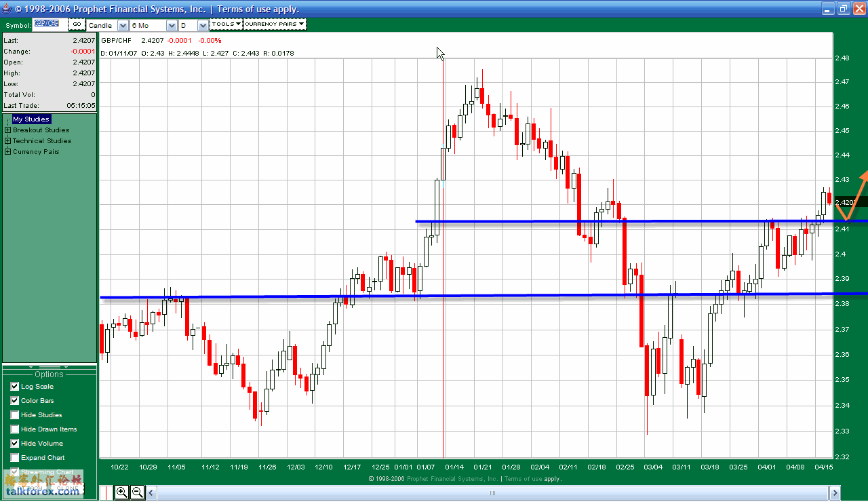Click the red vertical line cursor button
Screen dimensions: 868x502
[x=105, y=493]
